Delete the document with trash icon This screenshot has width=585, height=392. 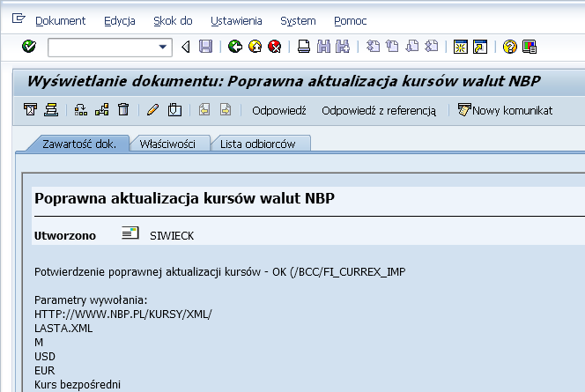click(123, 110)
